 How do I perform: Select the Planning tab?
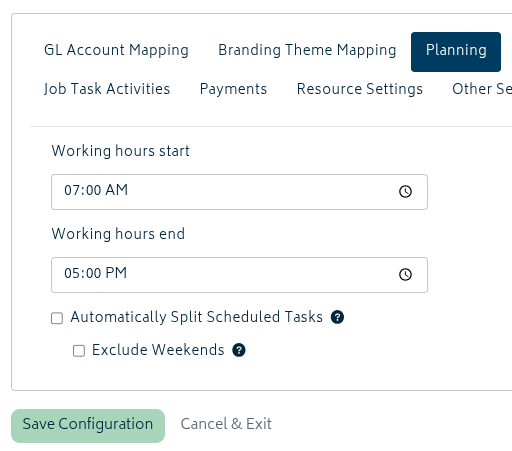click(x=456, y=52)
